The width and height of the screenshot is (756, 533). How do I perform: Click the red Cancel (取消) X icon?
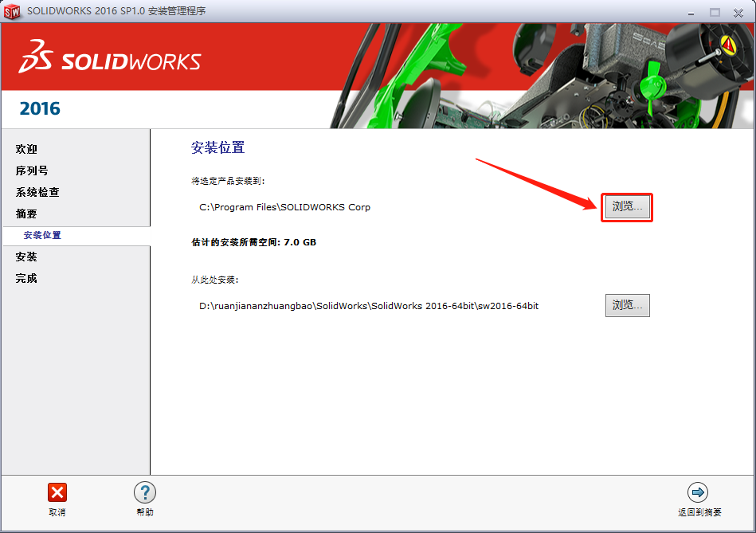pos(57,492)
